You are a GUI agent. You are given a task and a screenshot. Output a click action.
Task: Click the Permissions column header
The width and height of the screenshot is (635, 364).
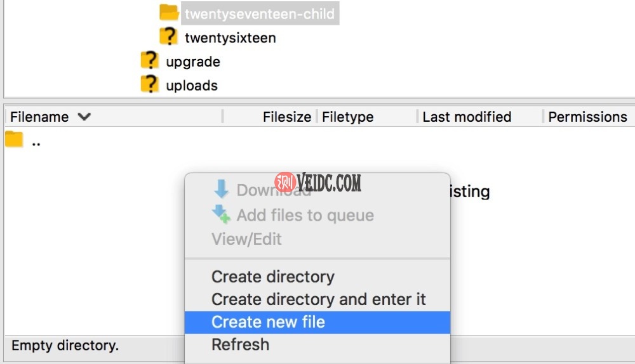[x=587, y=117]
